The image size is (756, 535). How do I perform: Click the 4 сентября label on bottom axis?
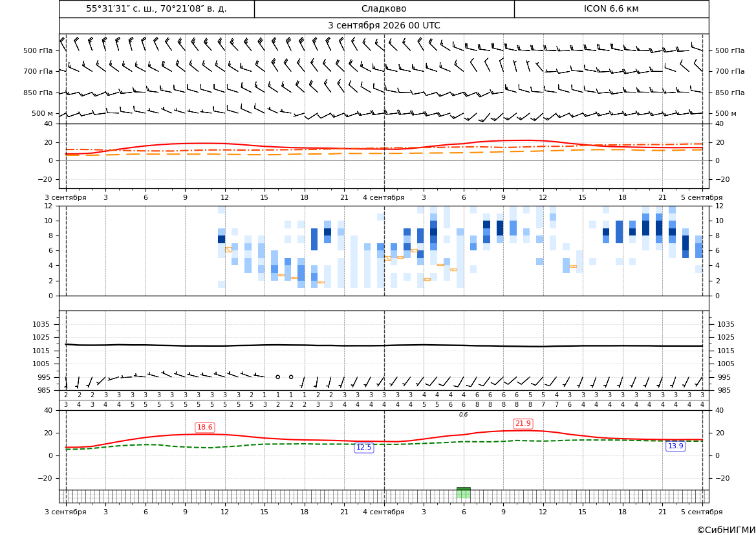pos(383,512)
